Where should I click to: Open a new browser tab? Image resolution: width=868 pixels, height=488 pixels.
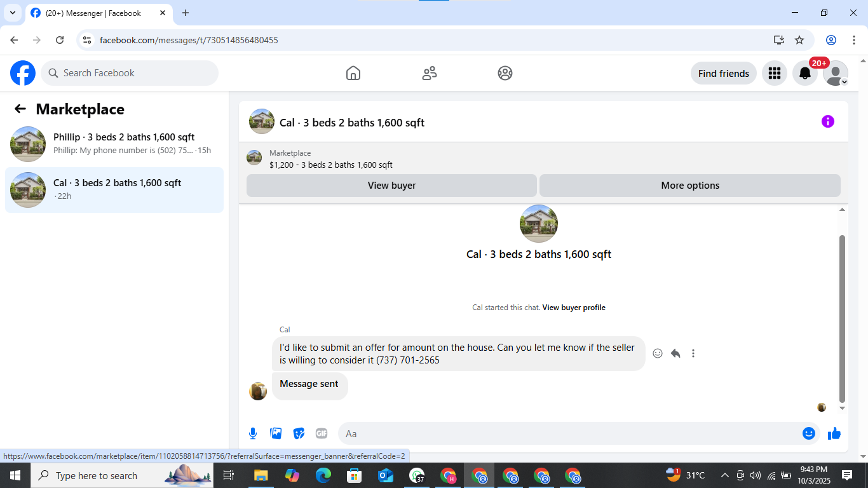pyautogui.click(x=186, y=13)
